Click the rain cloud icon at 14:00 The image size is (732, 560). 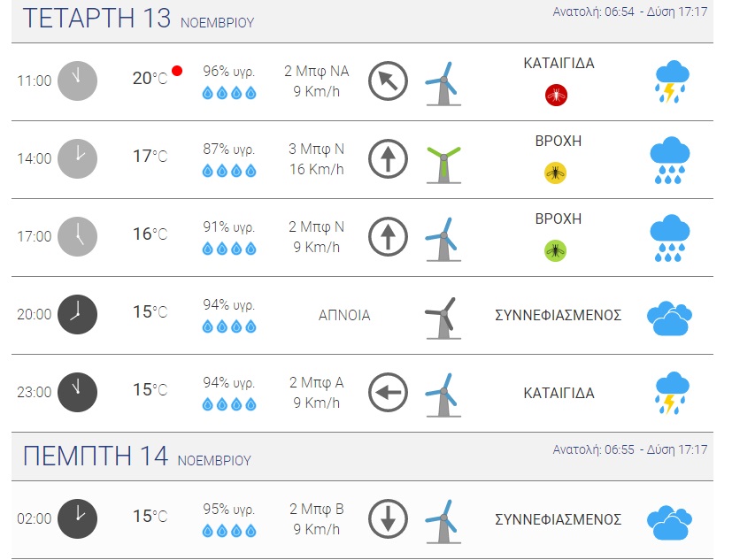pyautogui.click(x=670, y=160)
